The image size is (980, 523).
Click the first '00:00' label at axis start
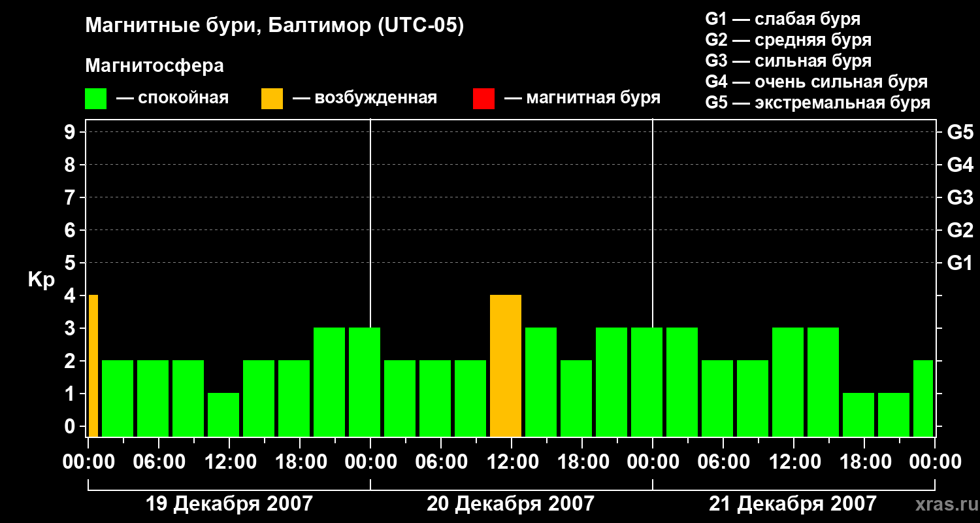tap(88, 462)
